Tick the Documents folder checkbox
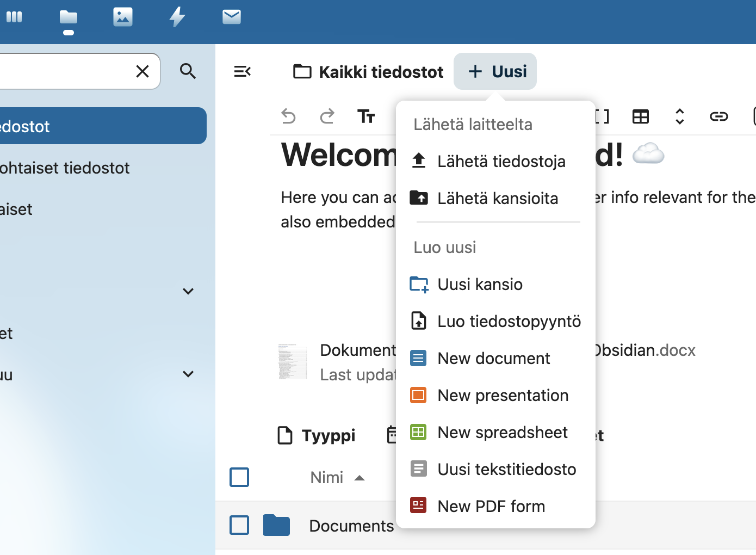 (x=239, y=525)
